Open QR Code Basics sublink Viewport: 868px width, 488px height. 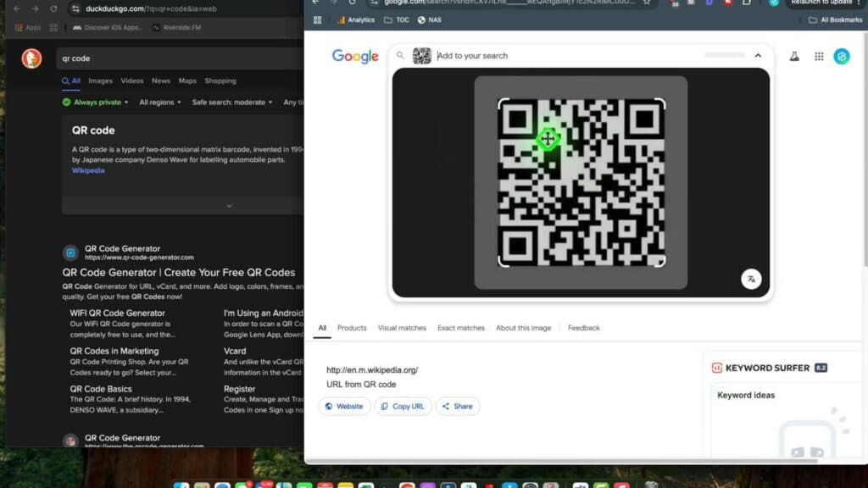(x=101, y=389)
